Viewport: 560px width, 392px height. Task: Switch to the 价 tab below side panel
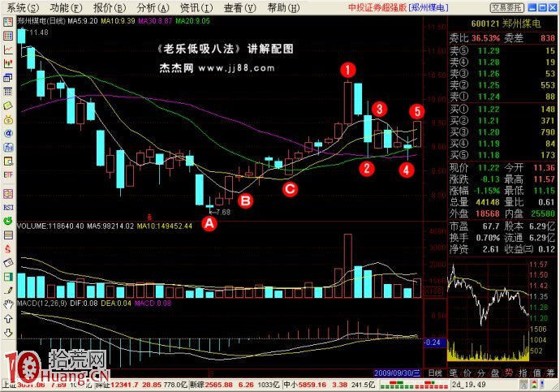pos(467,373)
